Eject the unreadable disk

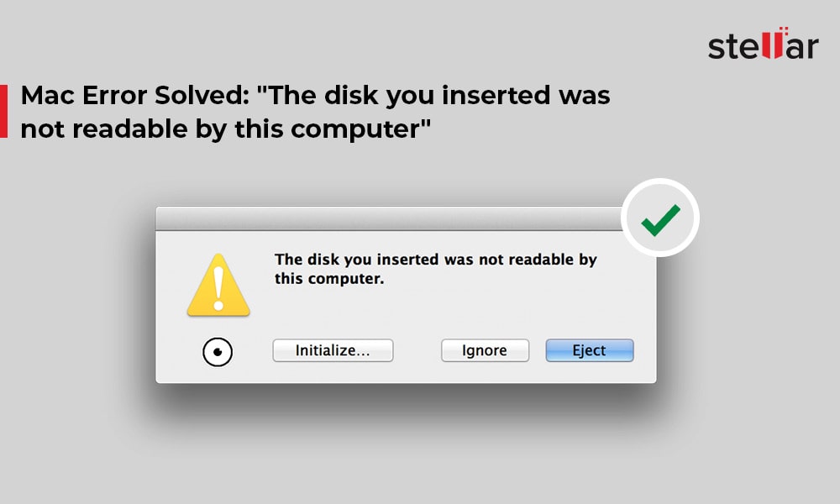click(590, 350)
